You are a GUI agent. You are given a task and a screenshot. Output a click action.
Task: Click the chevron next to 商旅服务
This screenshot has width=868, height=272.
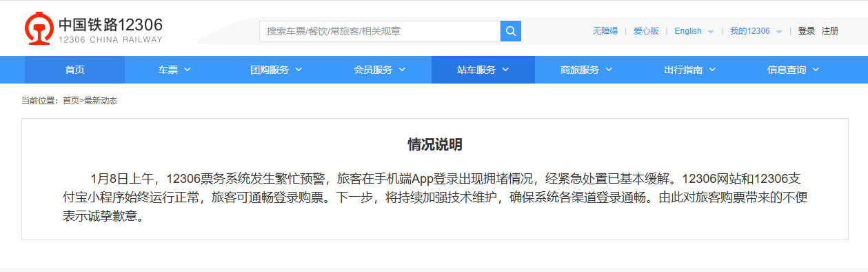(x=609, y=70)
